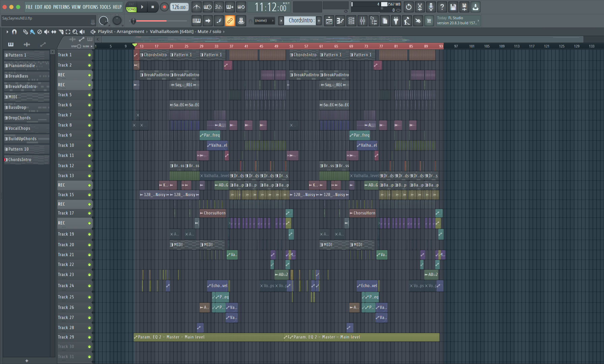This screenshot has width=604, height=364.
Task: Toggle wait for input to start
Action: coord(208,7)
